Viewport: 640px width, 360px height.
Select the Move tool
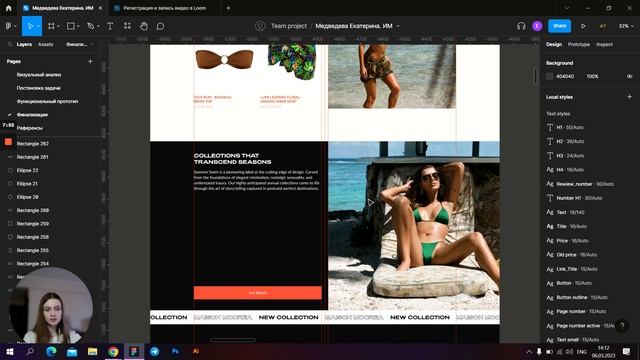(x=30, y=26)
